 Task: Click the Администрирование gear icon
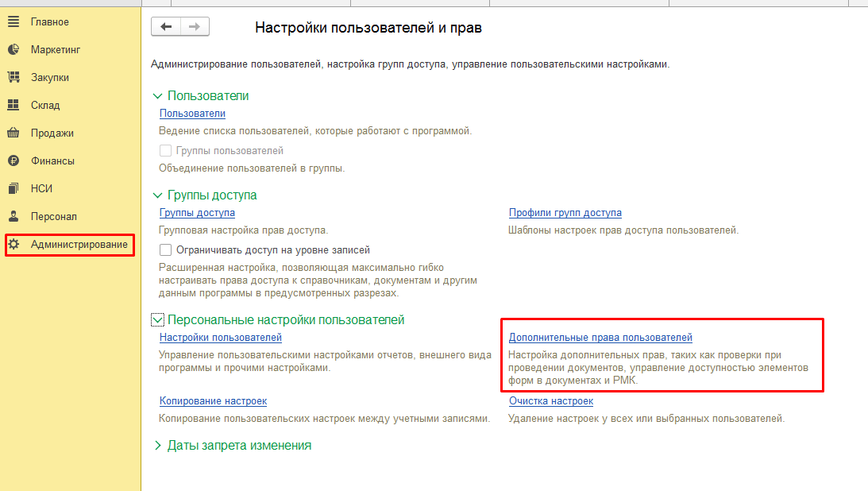coord(14,245)
